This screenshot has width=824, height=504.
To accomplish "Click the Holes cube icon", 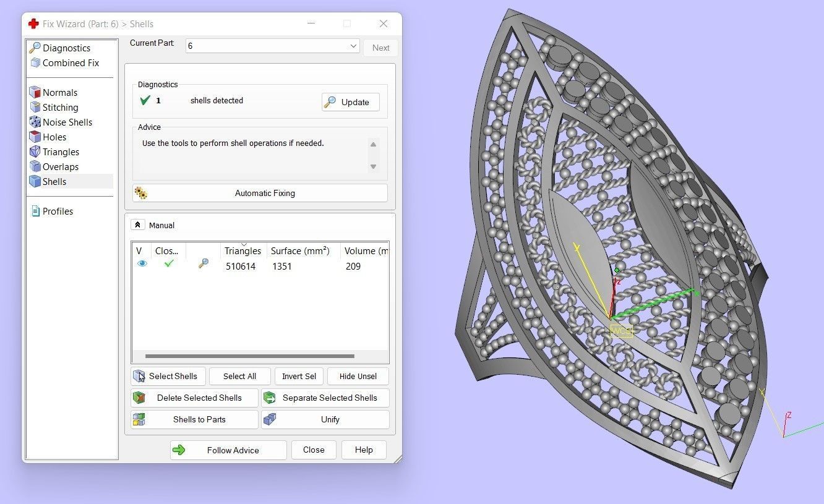I will 35,137.
